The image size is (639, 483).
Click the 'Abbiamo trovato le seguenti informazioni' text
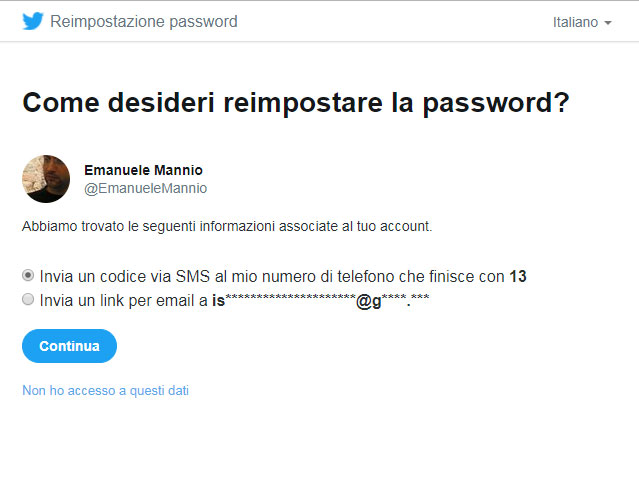pyautogui.click(x=227, y=226)
